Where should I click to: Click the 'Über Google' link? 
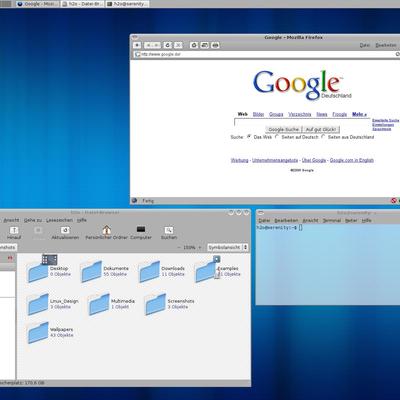click(314, 160)
